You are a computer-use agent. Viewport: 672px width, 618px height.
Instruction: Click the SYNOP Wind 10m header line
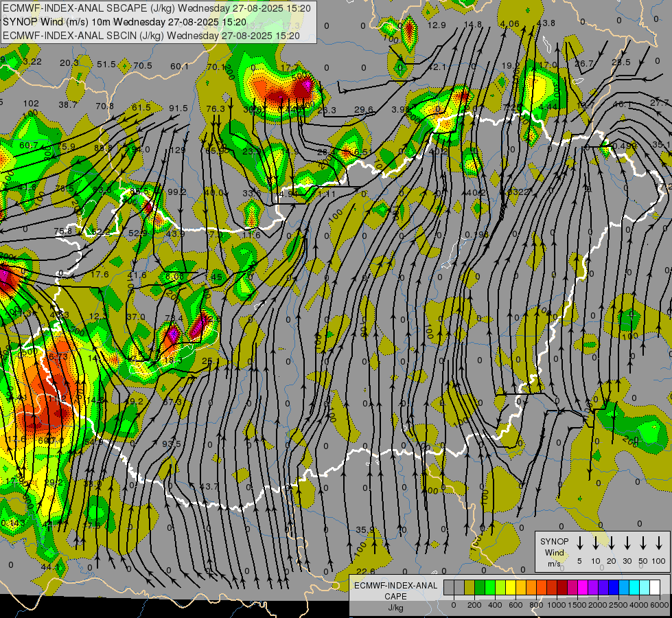125,22
